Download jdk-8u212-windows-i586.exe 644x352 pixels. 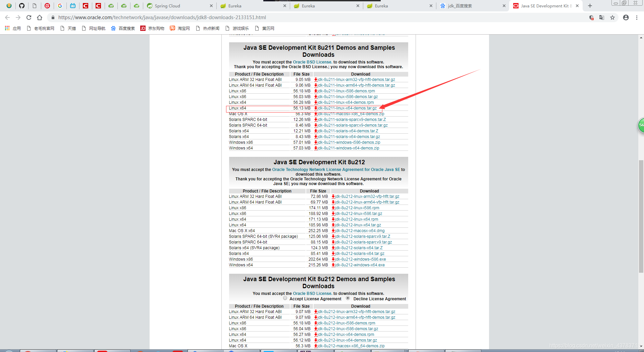[361, 259]
